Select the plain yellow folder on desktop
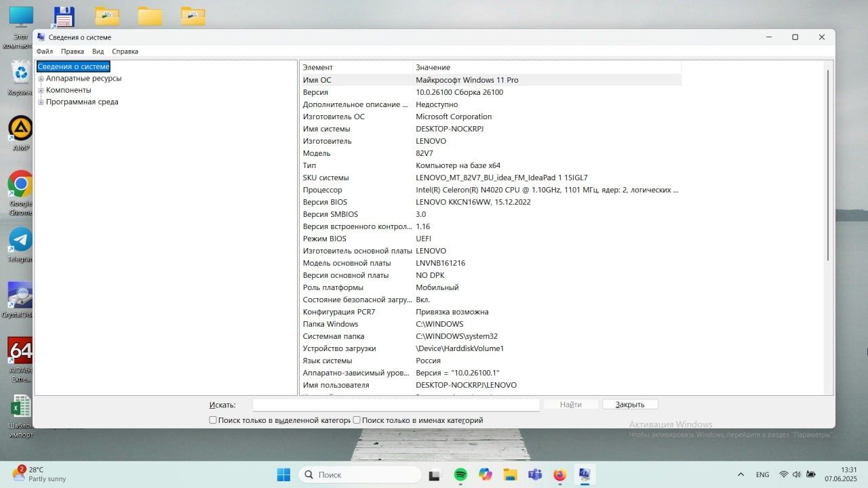 150,16
